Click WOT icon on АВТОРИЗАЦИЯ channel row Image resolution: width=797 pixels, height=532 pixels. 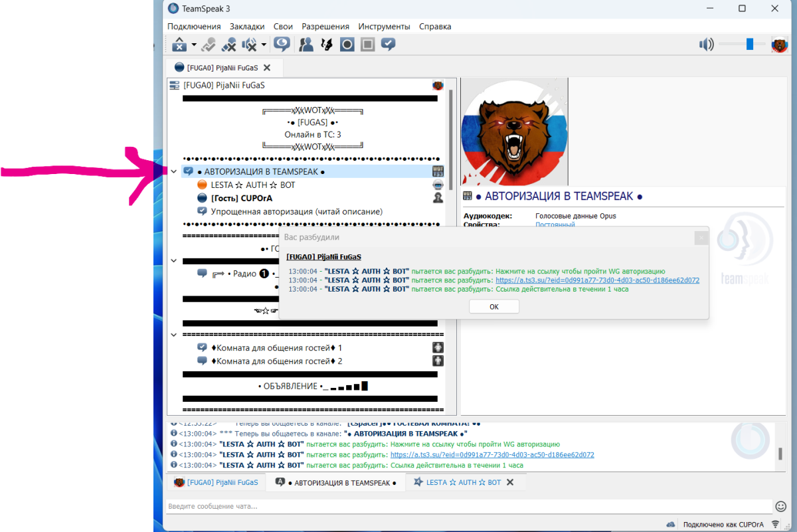click(x=438, y=171)
